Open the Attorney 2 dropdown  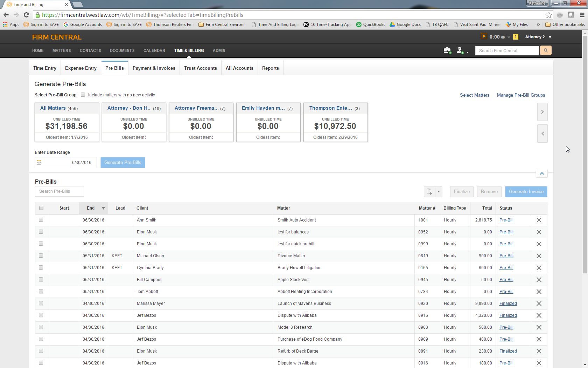pyautogui.click(x=538, y=36)
